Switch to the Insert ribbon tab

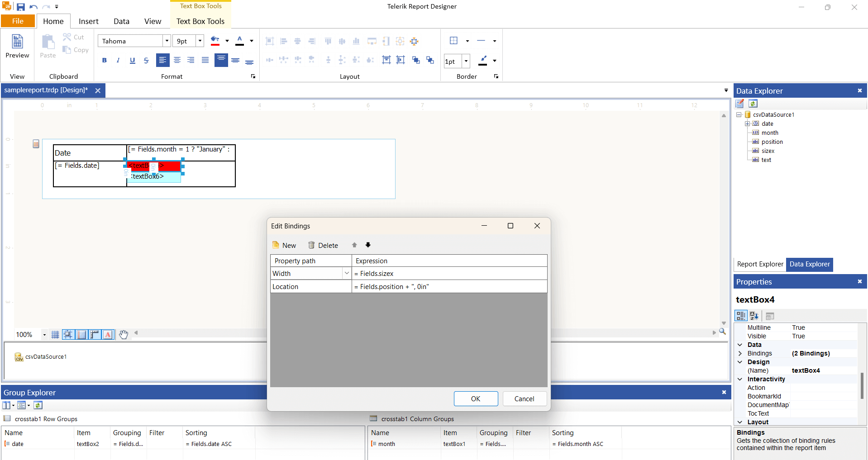tap(88, 21)
